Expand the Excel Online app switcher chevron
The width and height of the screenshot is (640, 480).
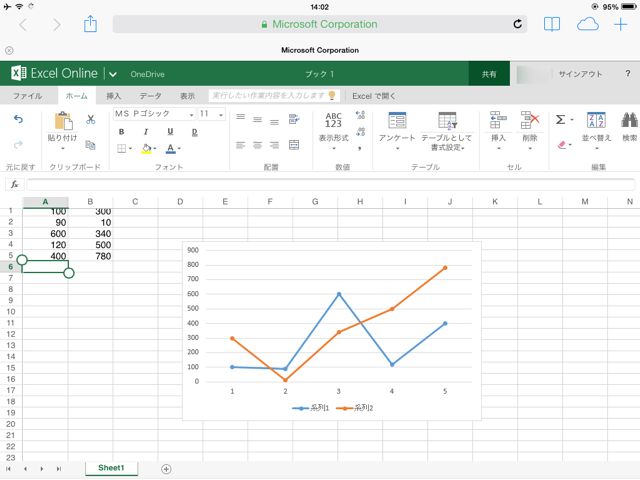[113, 74]
